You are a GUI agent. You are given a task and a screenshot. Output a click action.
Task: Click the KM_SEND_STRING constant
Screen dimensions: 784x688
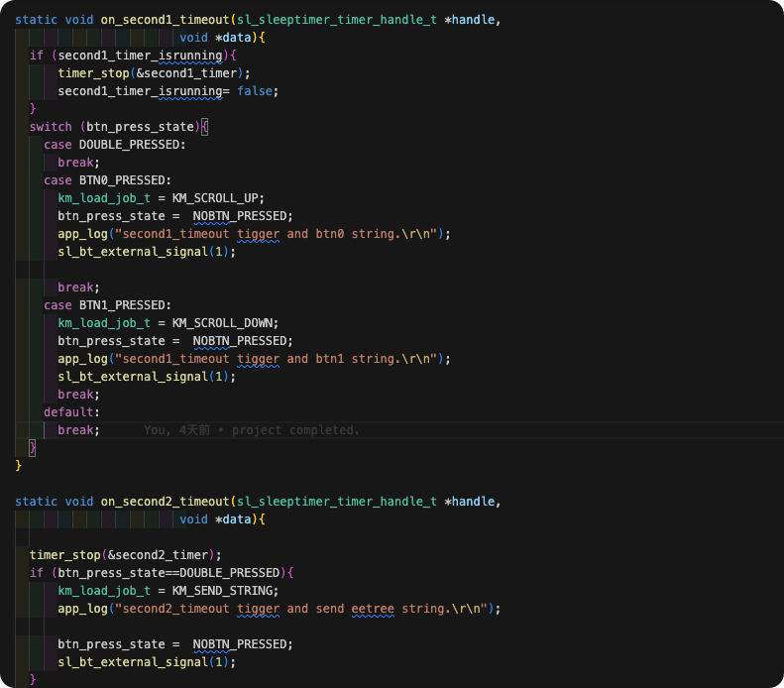point(222,591)
